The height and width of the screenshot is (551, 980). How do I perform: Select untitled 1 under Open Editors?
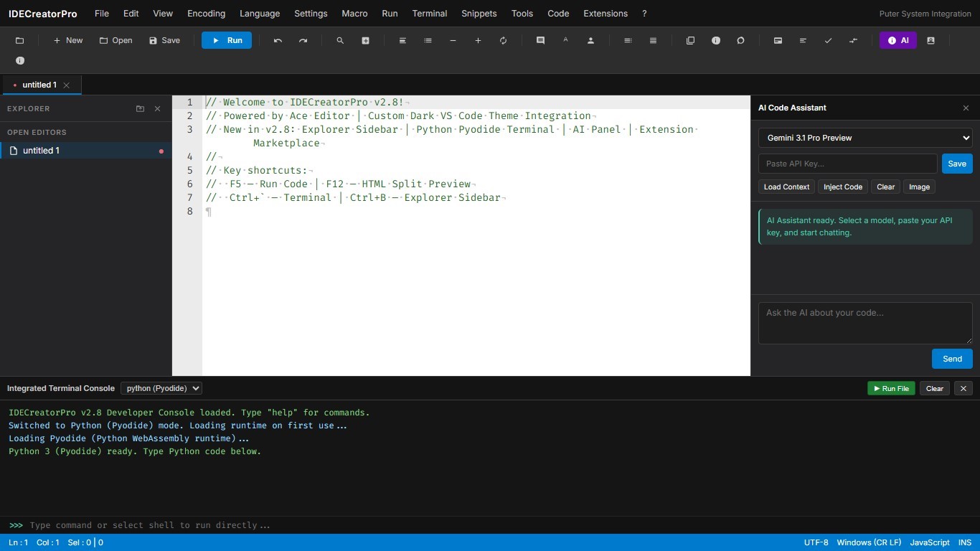pos(85,151)
